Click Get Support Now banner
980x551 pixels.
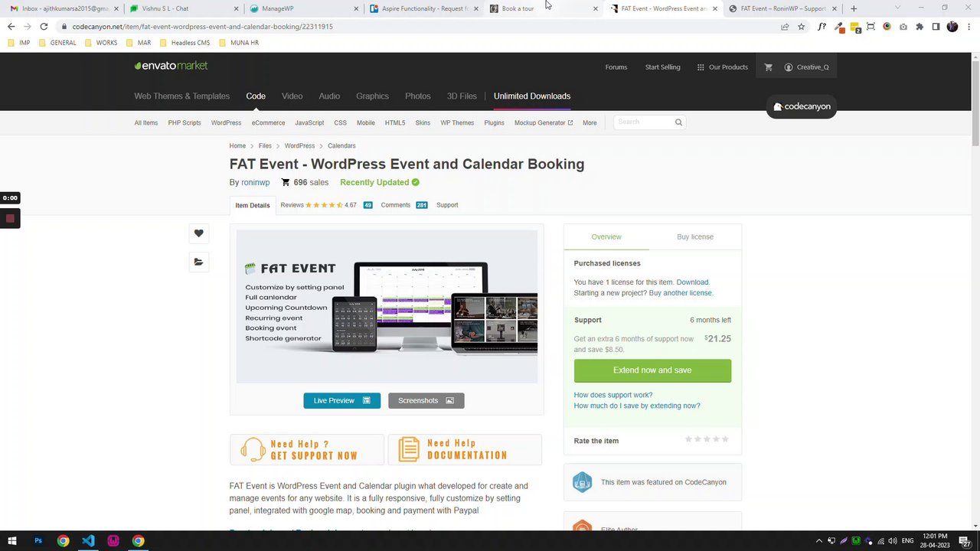pos(307,449)
